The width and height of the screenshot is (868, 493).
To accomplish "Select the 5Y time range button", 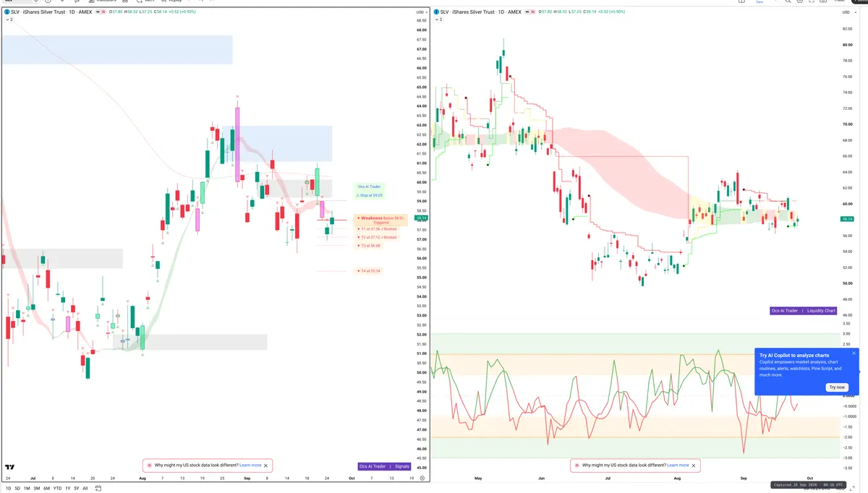I will tap(77, 489).
